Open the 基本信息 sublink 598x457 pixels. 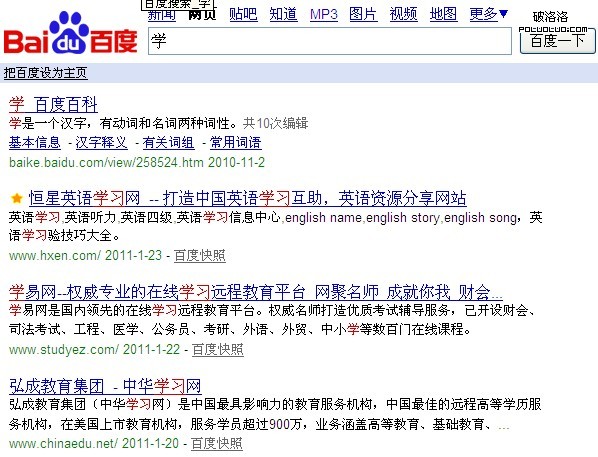pos(35,143)
